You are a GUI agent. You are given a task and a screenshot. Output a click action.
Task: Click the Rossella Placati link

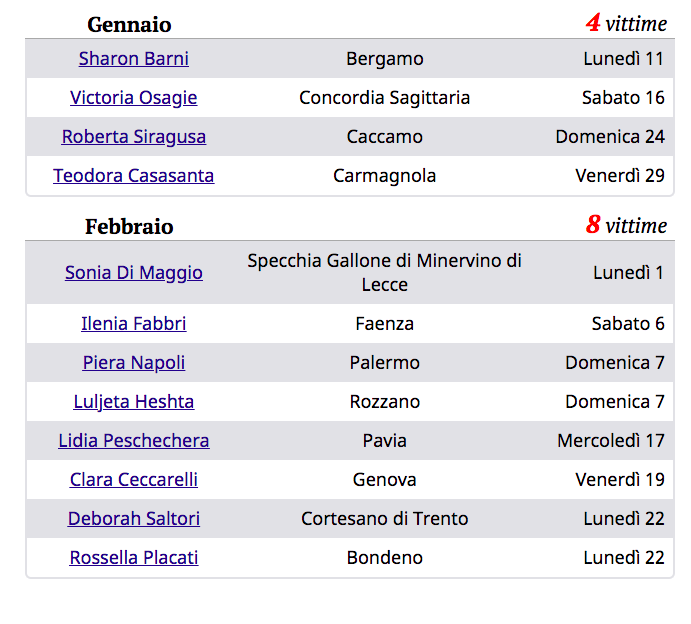133,558
